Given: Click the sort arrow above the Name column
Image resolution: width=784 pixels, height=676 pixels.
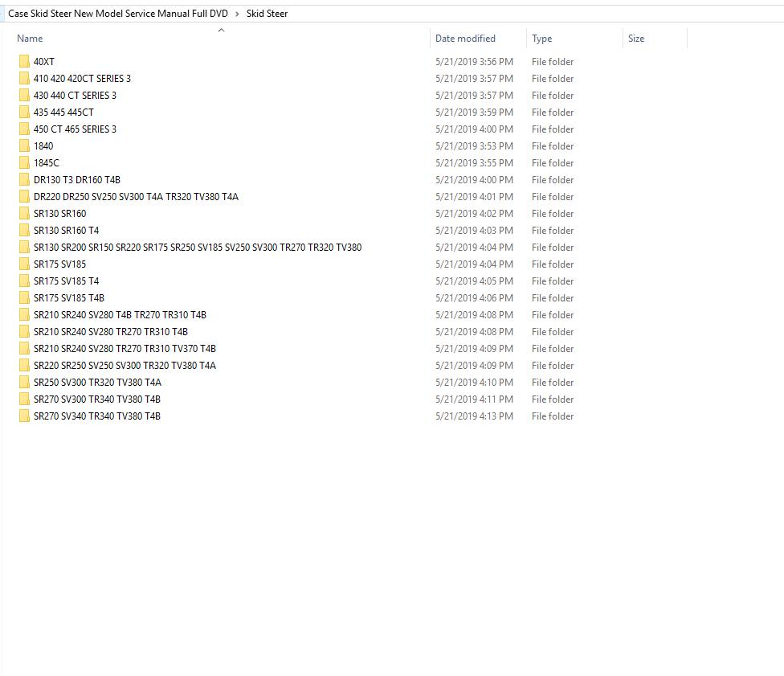Looking at the screenshot, I should tap(221, 30).
